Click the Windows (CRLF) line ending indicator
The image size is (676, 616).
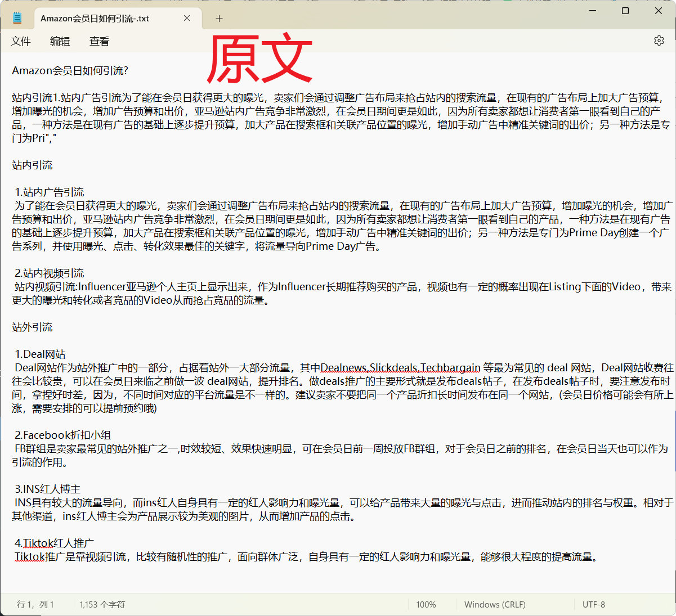(495, 605)
